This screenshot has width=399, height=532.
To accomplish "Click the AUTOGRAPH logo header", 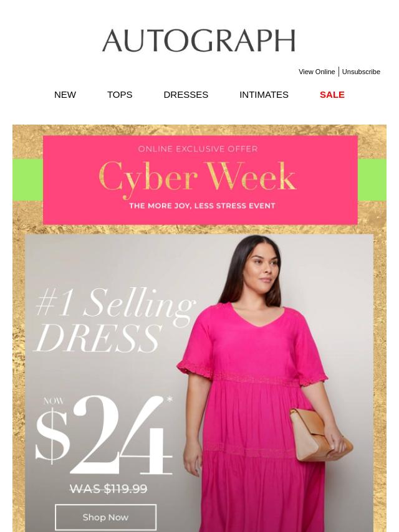I will point(199,40).
